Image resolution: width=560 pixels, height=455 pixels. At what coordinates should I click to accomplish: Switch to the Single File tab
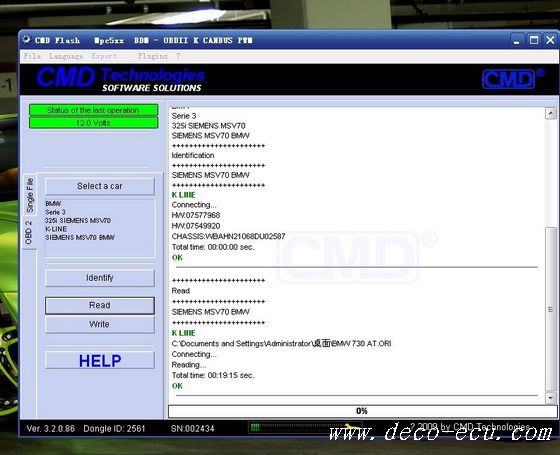coord(30,195)
